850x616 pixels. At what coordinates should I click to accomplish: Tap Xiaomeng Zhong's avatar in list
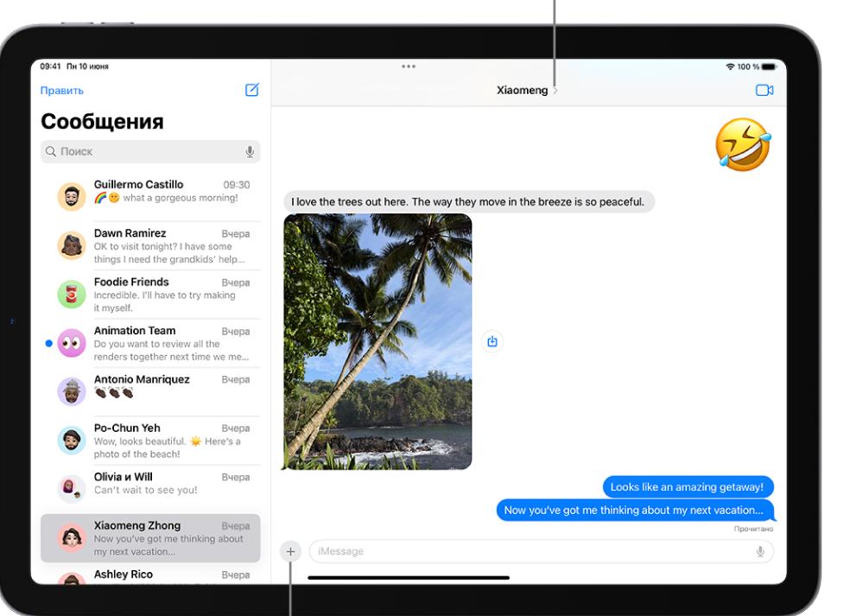pyautogui.click(x=72, y=537)
